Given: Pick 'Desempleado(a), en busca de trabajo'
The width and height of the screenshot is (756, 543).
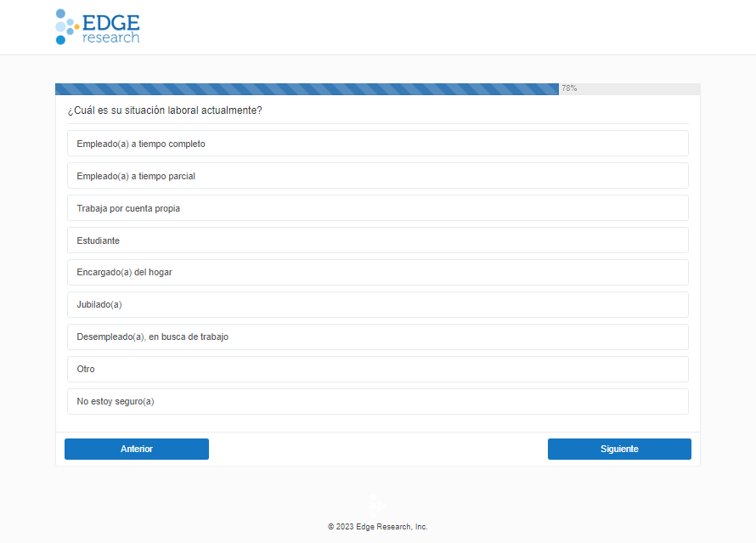Looking at the screenshot, I should [x=377, y=337].
